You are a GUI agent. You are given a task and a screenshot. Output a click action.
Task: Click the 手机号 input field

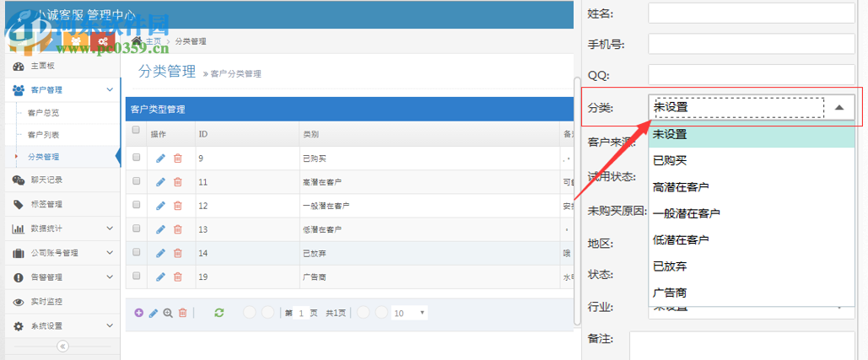click(752, 44)
